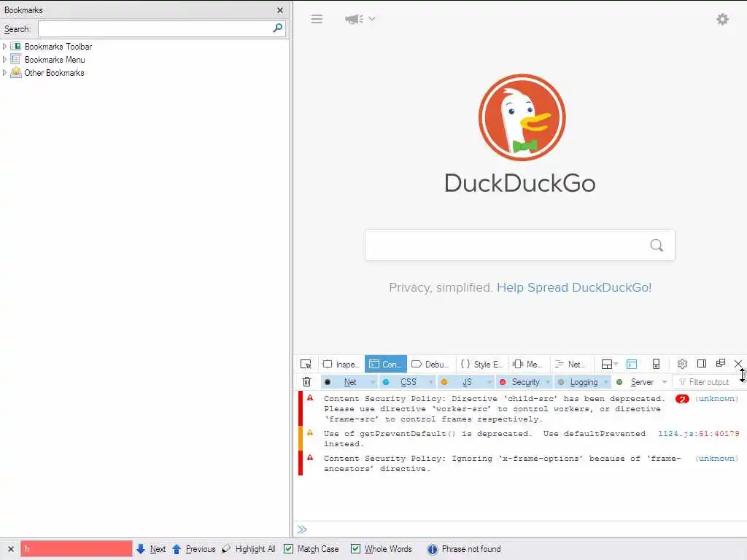Switch to the Memory devtools tab
This screenshot has width=747, height=560.
[527, 365]
